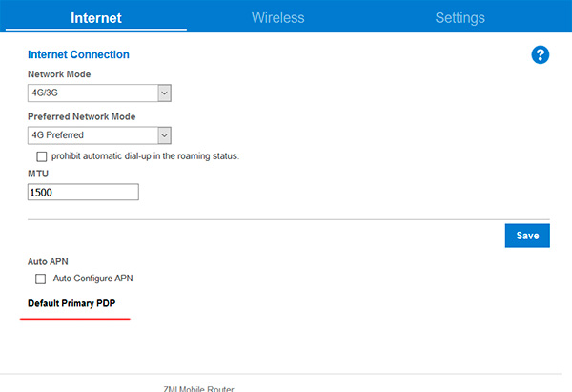
Task: Enable the prohibit automatic dial-up checkbox
Action: tap(41, 156)
